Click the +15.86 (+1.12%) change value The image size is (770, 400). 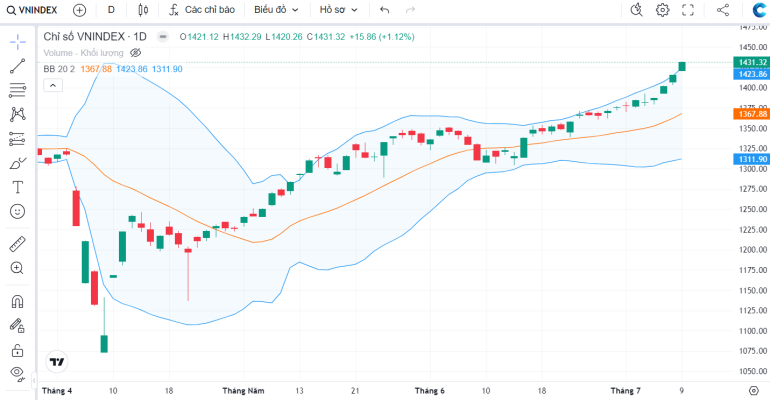tap(382, 37)
